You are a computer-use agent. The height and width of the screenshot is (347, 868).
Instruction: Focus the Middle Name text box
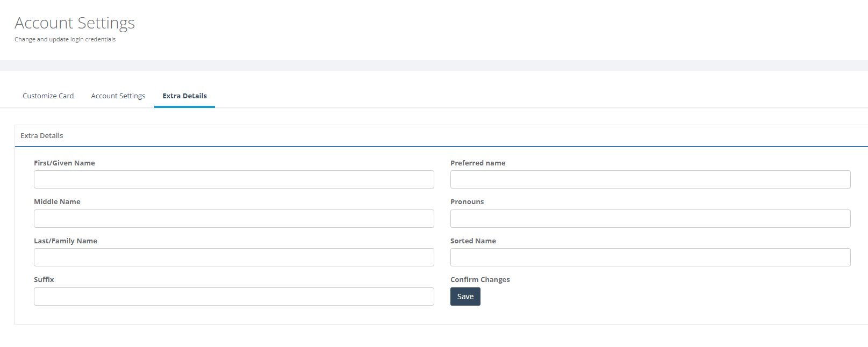234,219
